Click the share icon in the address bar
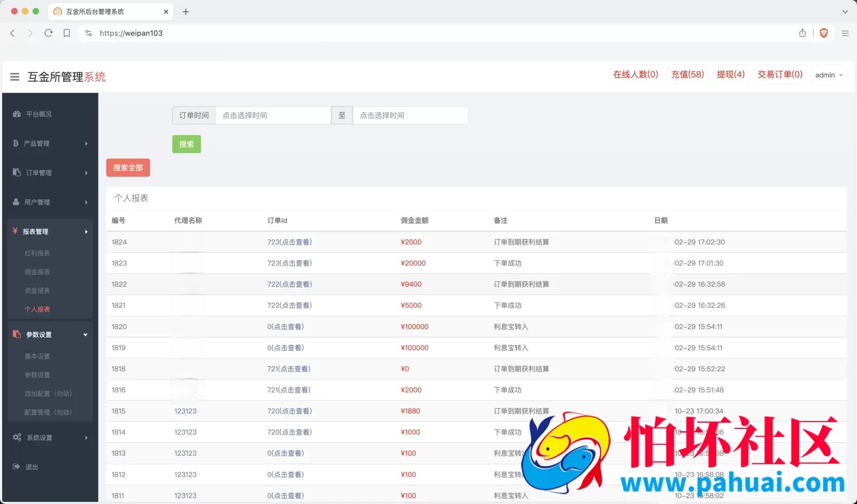Screen dimensions: 857x504 [802, 33]
